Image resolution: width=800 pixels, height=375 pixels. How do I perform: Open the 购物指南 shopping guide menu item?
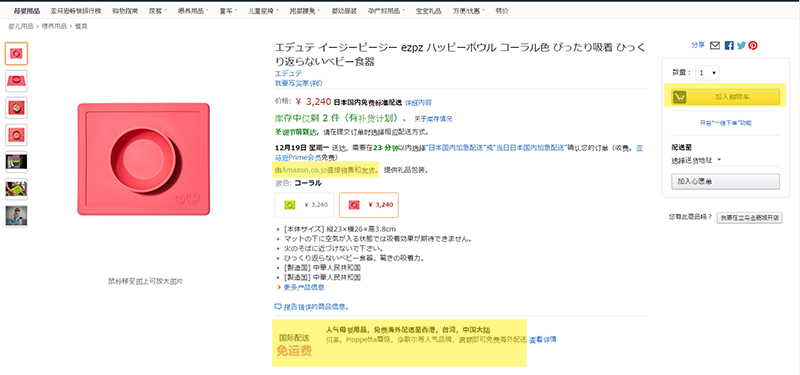point(124,11)
